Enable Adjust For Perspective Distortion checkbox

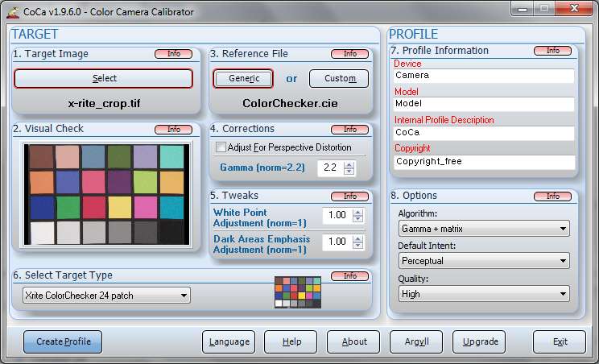point(221,147)
